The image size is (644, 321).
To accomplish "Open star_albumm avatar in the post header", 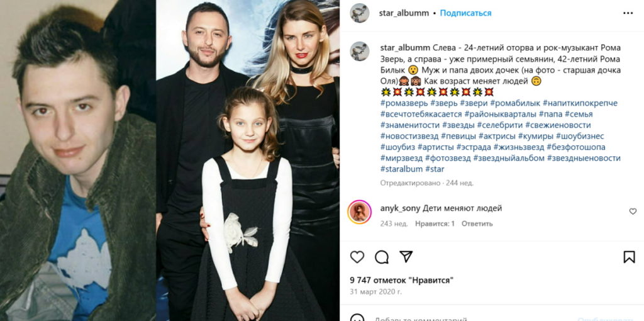I will point(359,13).
